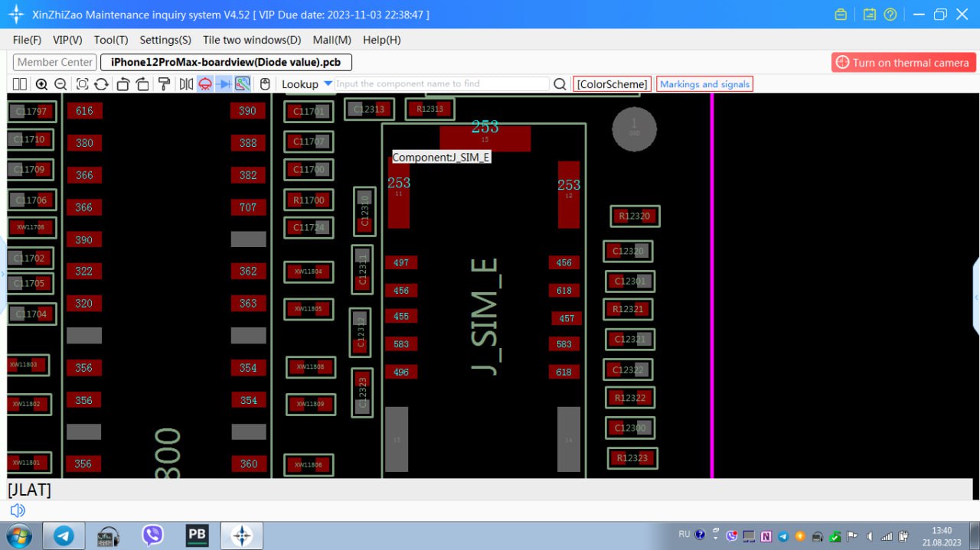Select resistor R12320

point(635,216)
